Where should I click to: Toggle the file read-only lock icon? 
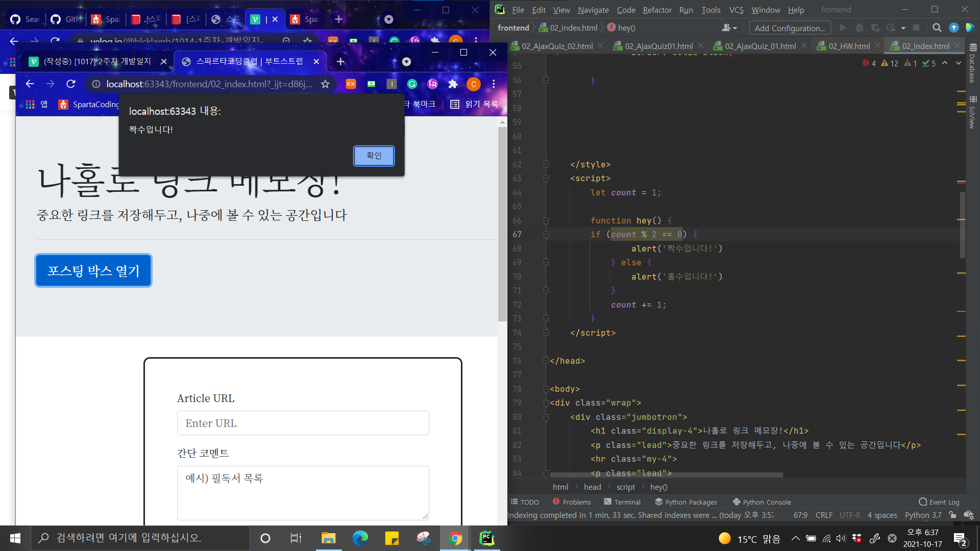pyautogui.click(x=952, y=515)
